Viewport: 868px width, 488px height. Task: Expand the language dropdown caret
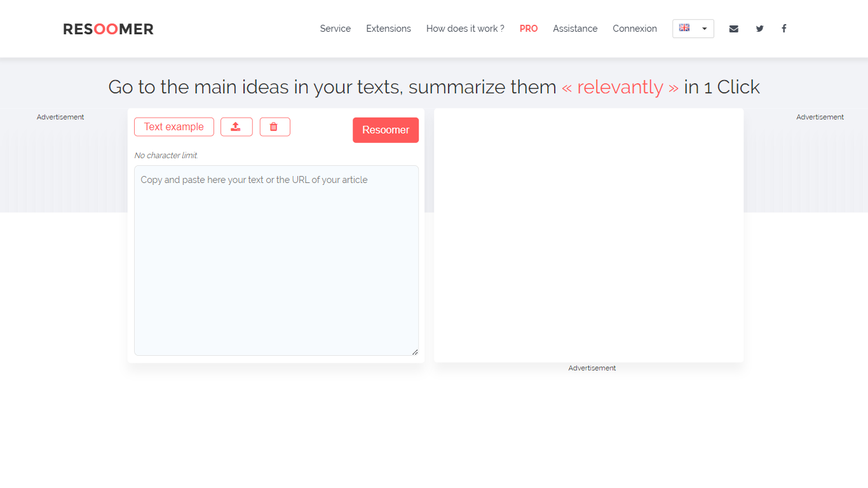(x=704, y=29)
